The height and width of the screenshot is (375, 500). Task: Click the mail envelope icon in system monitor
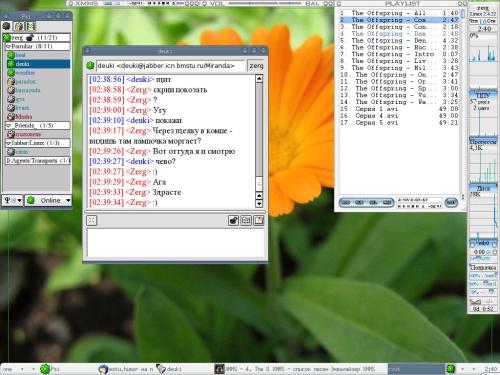point(475,302)
